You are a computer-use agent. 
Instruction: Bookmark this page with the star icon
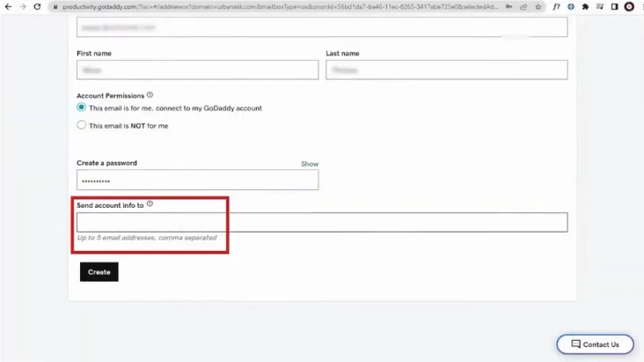[x=538, y=6]
